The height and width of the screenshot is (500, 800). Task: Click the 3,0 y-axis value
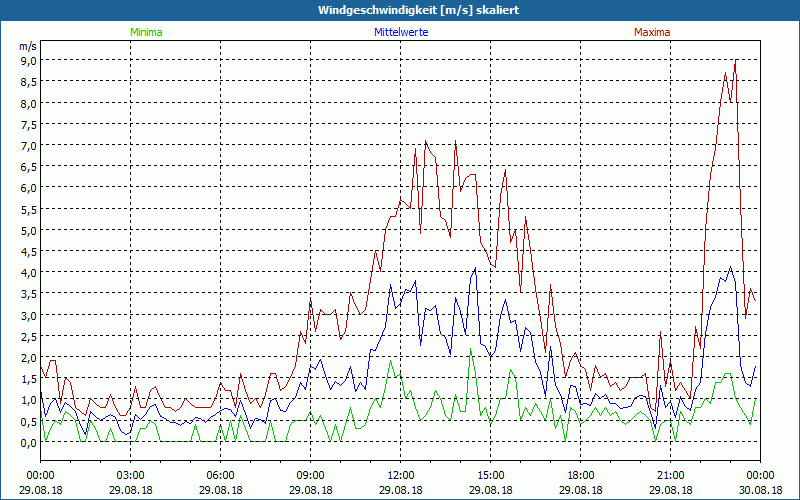click(28, 315)
